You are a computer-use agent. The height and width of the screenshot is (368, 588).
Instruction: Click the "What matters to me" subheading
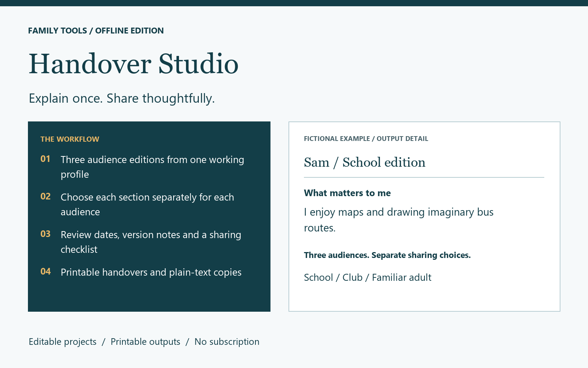pyautogui.click(x=347, y=193)
